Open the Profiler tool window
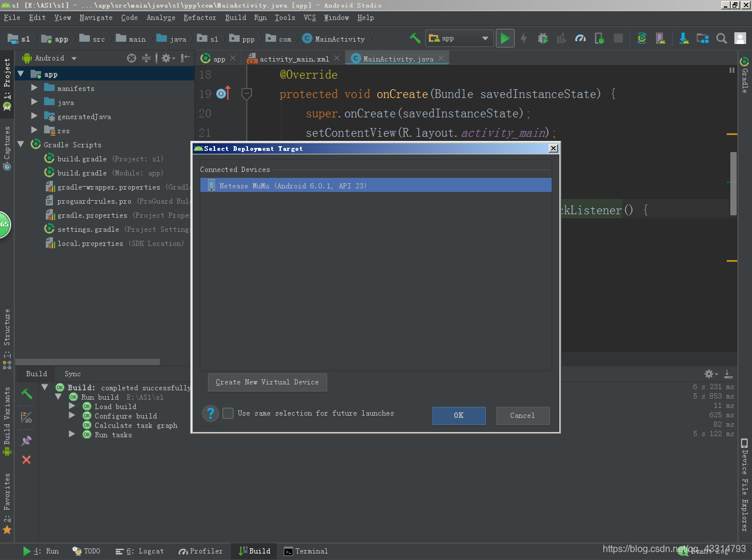Image resolution: width=752 pixels, height=560 pixels. click(x=201, y=551)
